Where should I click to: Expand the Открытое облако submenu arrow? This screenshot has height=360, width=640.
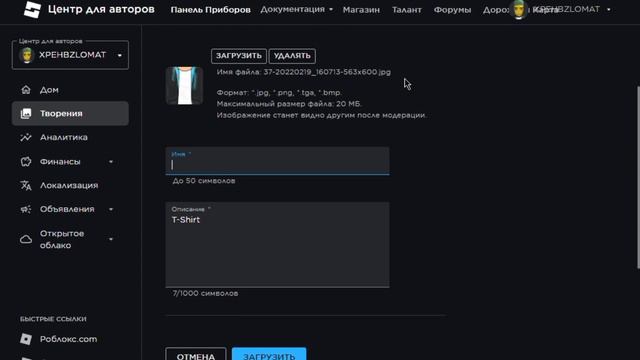tap(111, 239)
